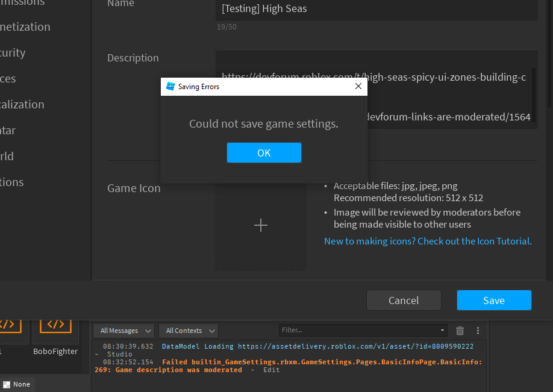Select the BoboFighter script icon

tap(55, 325)
